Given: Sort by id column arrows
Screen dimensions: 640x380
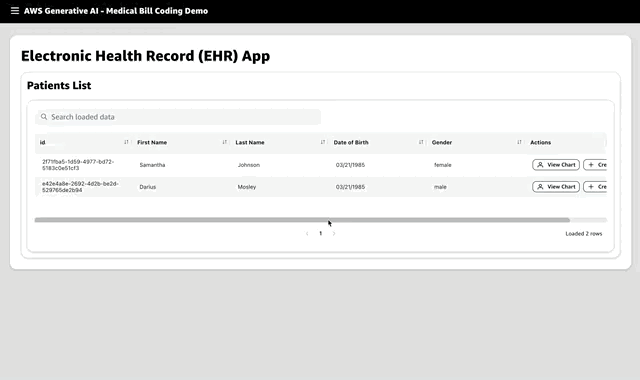Looking at the screenshot, I should [x=126, y=142].
